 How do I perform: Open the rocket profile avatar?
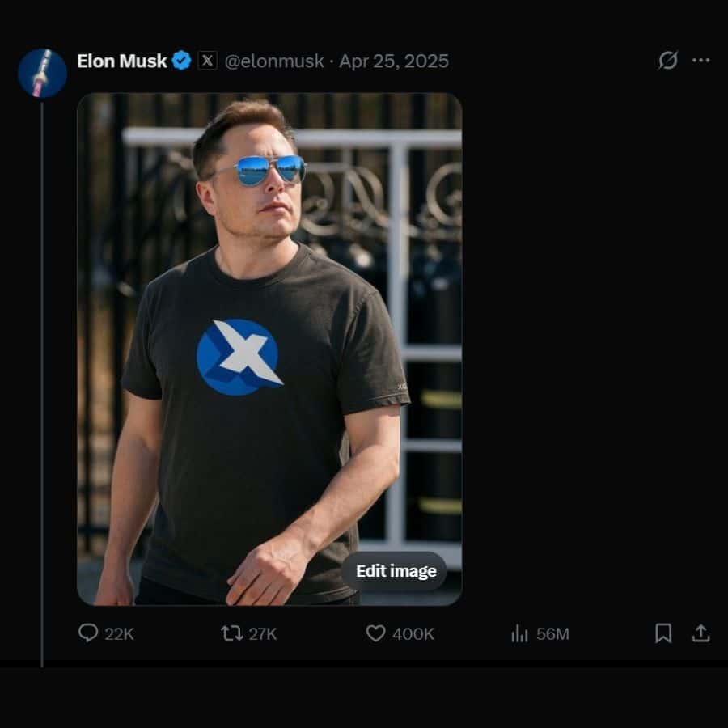[42, 74]
